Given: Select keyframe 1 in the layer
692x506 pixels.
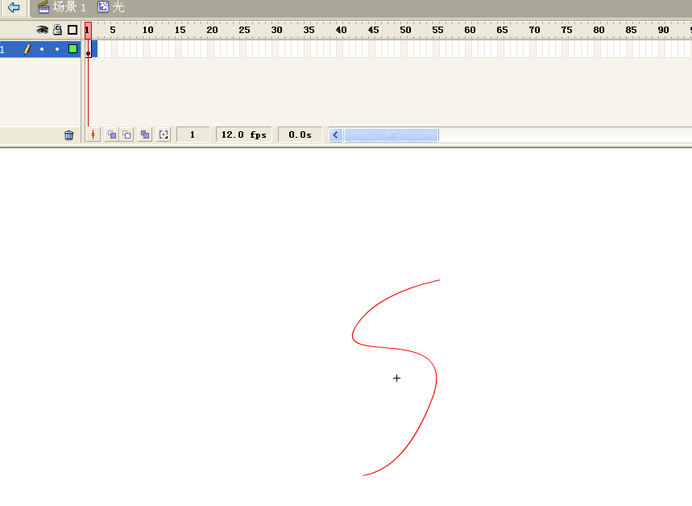Looking at the screenshot, I should click(x=88, y=49).
